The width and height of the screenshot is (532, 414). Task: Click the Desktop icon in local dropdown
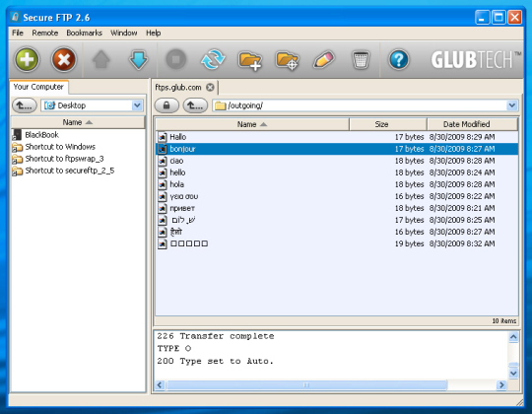click(x=49, y=105)
